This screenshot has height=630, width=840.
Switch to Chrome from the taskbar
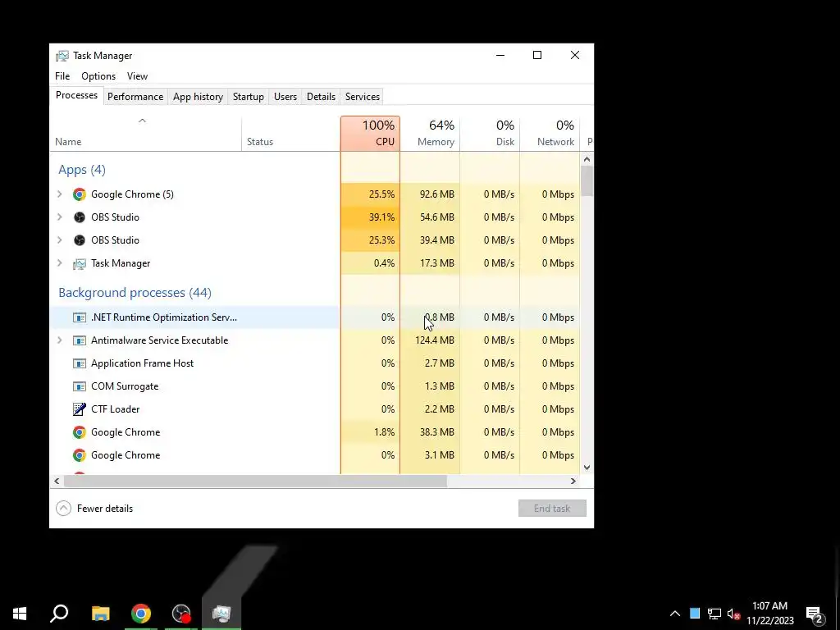click(141, 614)
